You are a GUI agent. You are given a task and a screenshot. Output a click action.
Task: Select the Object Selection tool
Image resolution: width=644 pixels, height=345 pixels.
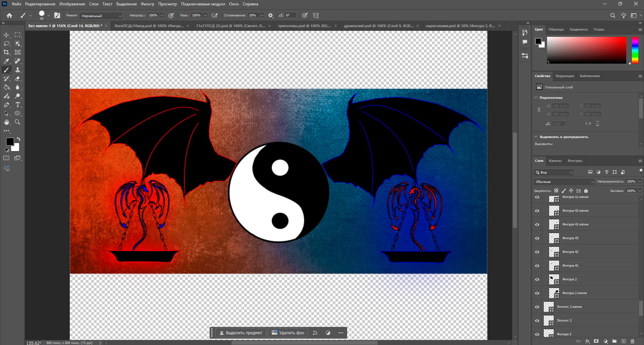[18, 44]
